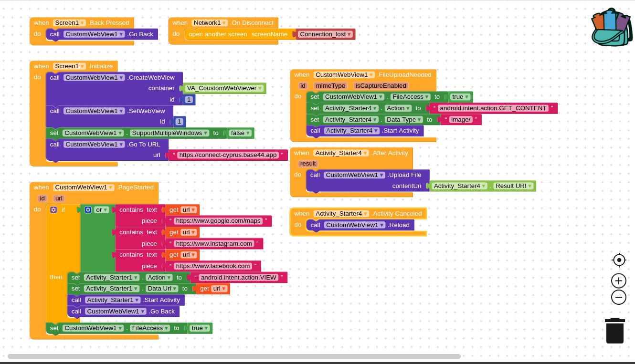635x364 pixels.
Task: Open the gear mutator on the if block
Action: tap(53, 209)
